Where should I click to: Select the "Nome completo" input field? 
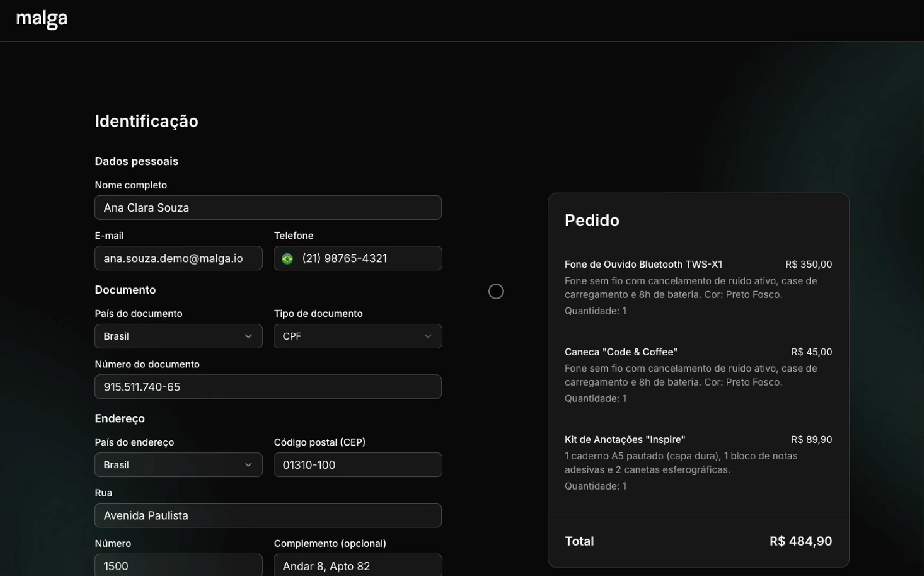click(268, 208)
